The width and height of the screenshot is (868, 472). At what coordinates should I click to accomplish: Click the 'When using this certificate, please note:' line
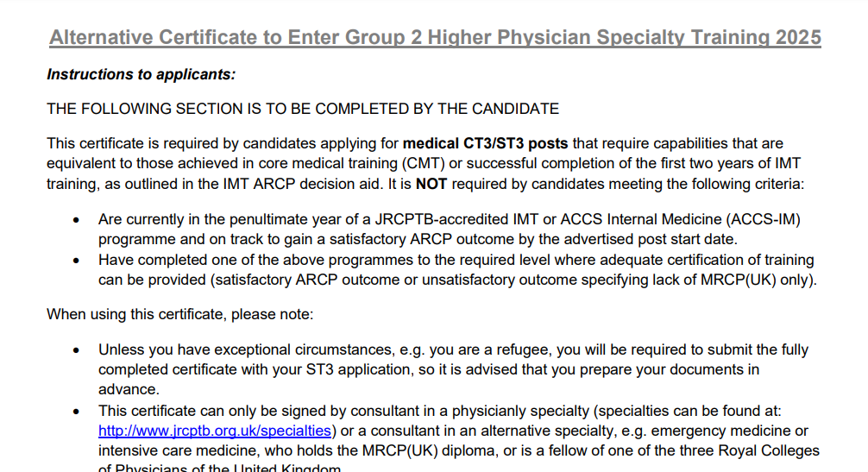pyautogui.click(x=180, y=314)
